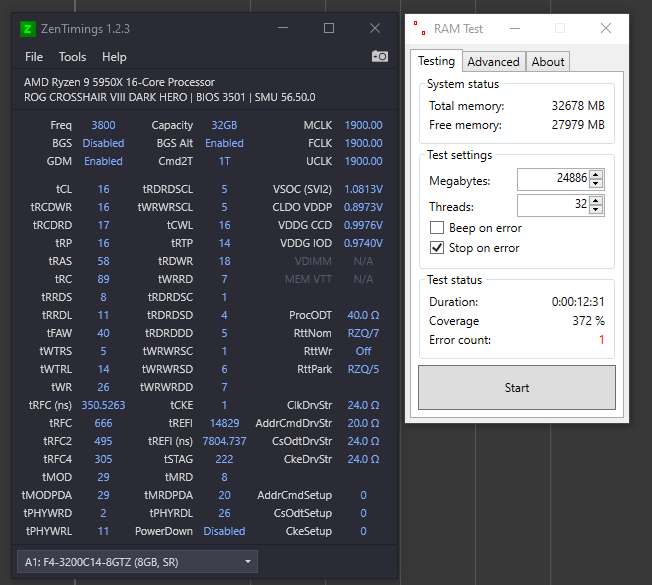Screen dimensions: 652x585
Task: Uncheck the Stop on error checkbox
Action: 437,248
